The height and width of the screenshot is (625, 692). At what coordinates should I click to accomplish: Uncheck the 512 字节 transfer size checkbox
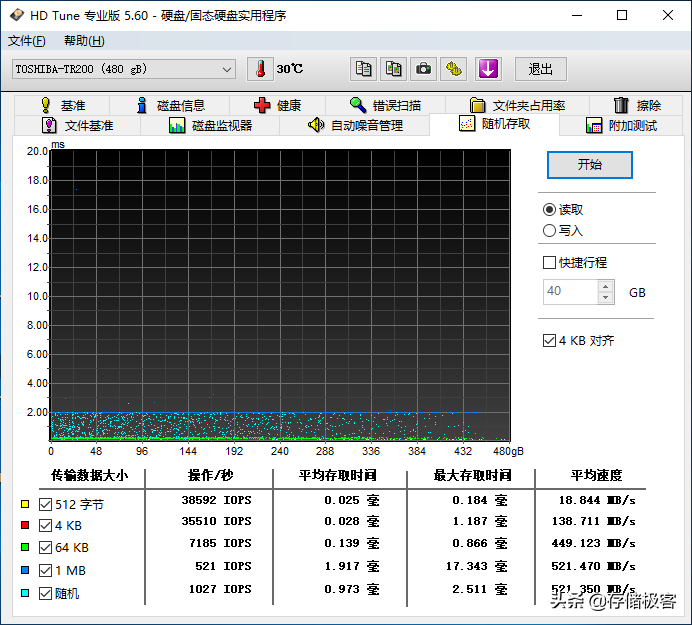(45, 504)
